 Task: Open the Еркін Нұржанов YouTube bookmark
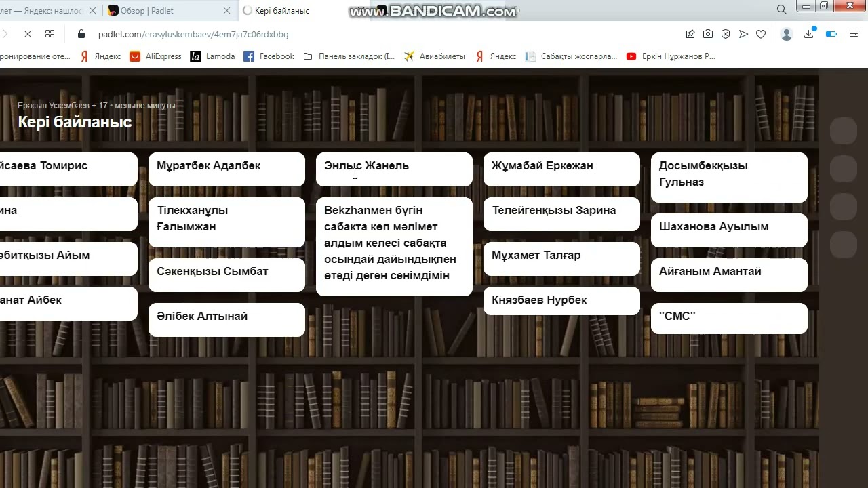click(x=671, y=56)
